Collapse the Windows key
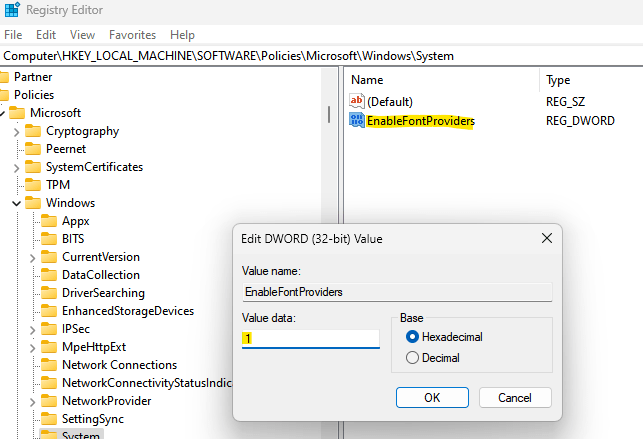 [x=16, y=204]
